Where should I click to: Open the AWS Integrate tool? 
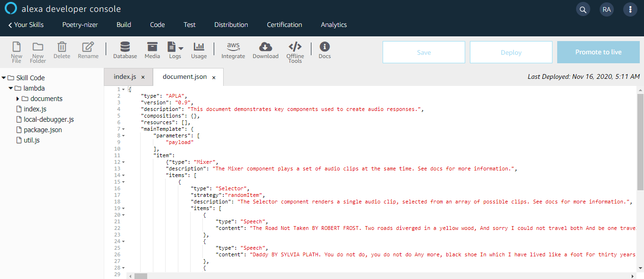234,50
